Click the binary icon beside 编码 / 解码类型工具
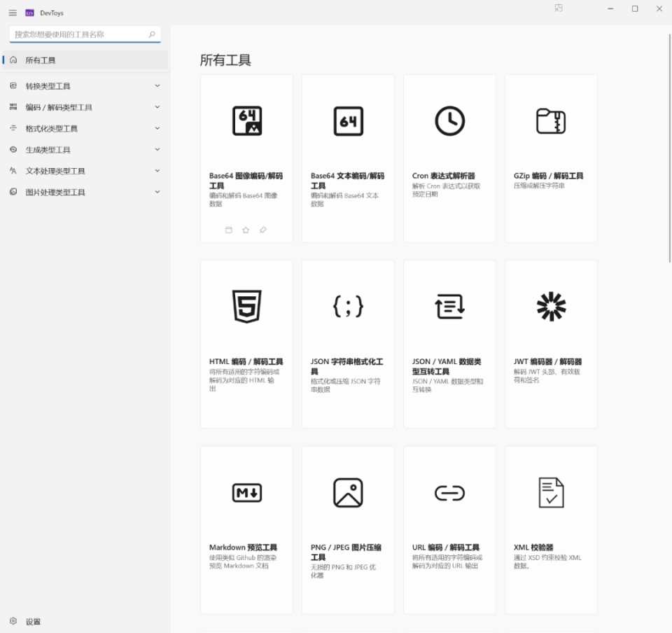672x633 pixels. (x=13, y=106)
